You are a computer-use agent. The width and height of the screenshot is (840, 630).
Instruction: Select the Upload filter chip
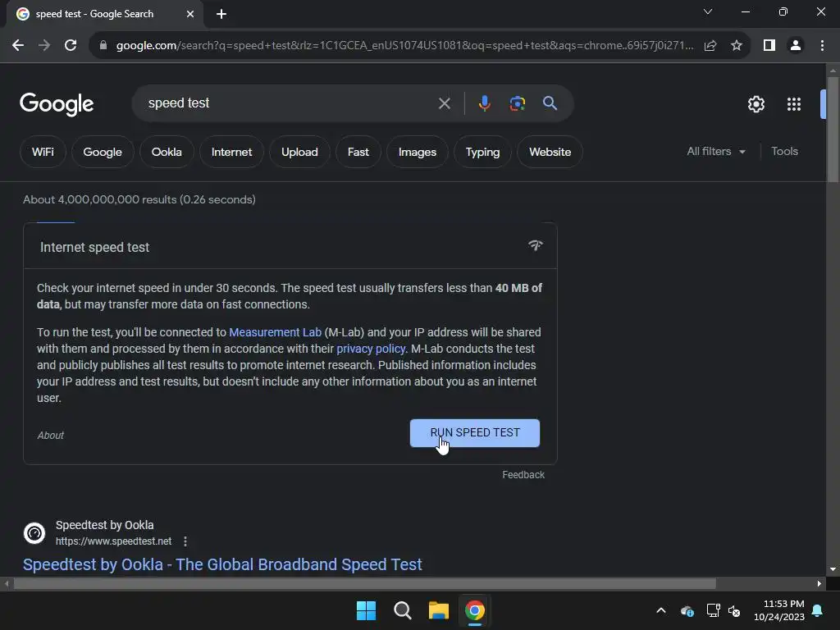[299, 152]
